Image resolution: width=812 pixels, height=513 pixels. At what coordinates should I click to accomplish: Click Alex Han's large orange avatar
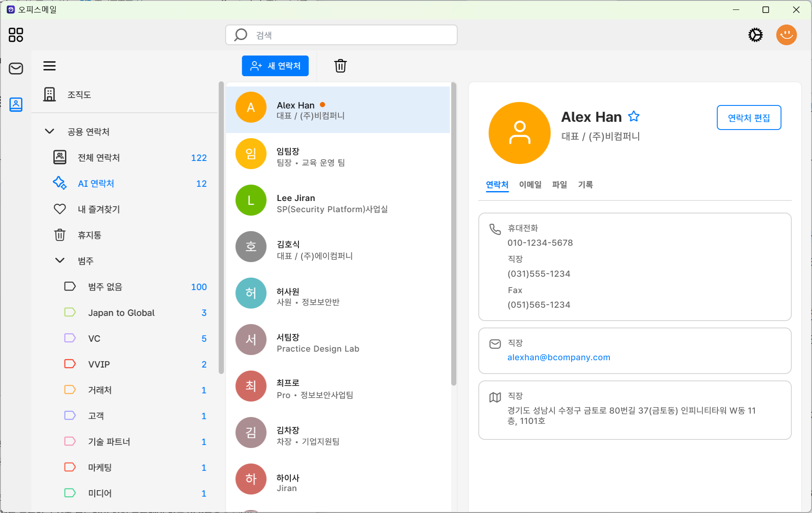[520, 133]
